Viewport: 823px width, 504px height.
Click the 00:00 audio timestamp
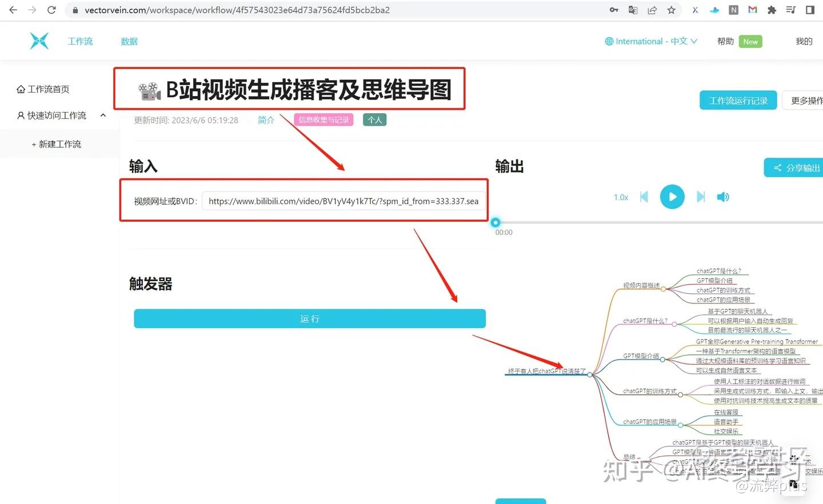[x=504, y=233]
